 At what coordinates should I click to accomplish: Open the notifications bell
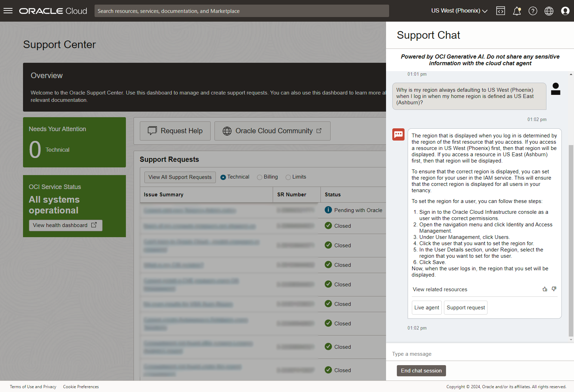[x=517, y=11]
